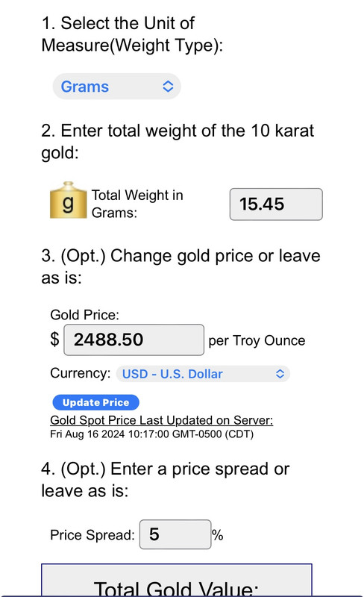Click the 'per Troy Ounce' label
This screenshot has width=364, height=597.
(257, 341)
